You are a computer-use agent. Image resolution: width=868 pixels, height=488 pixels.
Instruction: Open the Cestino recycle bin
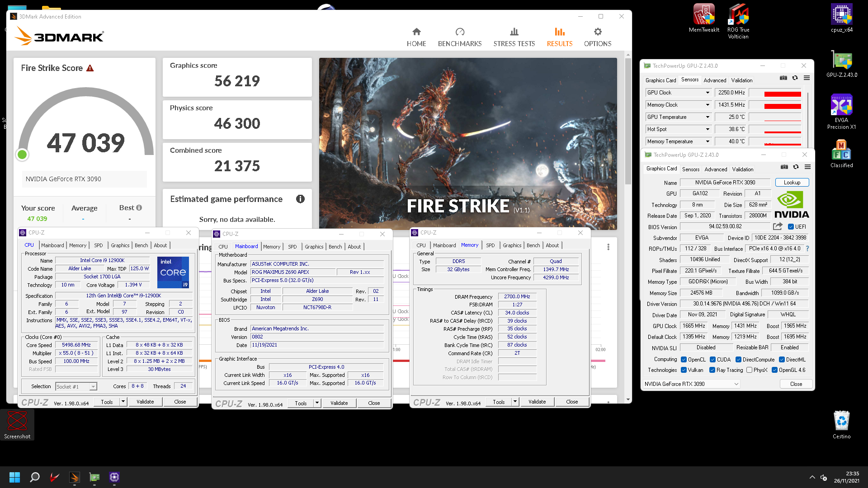click(841, 425)
